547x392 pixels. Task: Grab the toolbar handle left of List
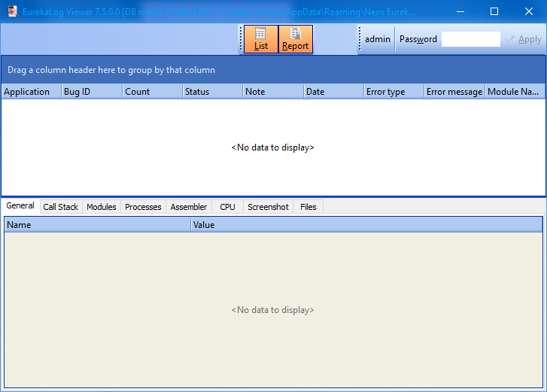[x=241, y=39]
